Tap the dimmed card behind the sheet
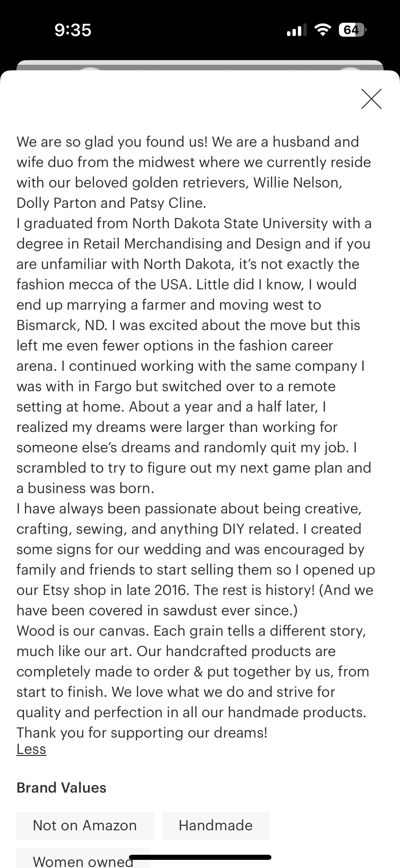The width and height of the screenshot is (400, 868). tap(200, 65)
